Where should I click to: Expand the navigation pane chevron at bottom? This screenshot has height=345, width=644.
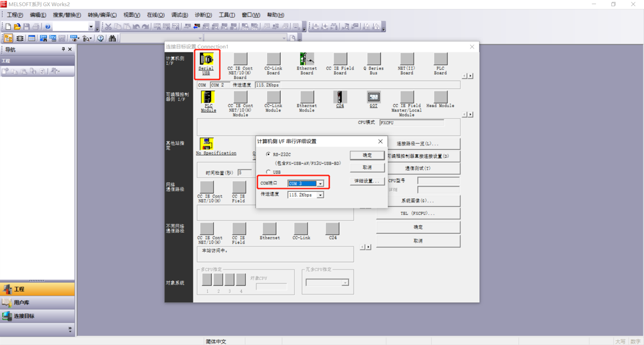tap(69, 330)
